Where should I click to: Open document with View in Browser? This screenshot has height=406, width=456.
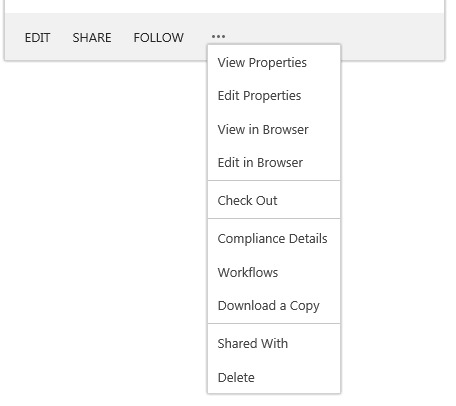click(x=274, y=129)
